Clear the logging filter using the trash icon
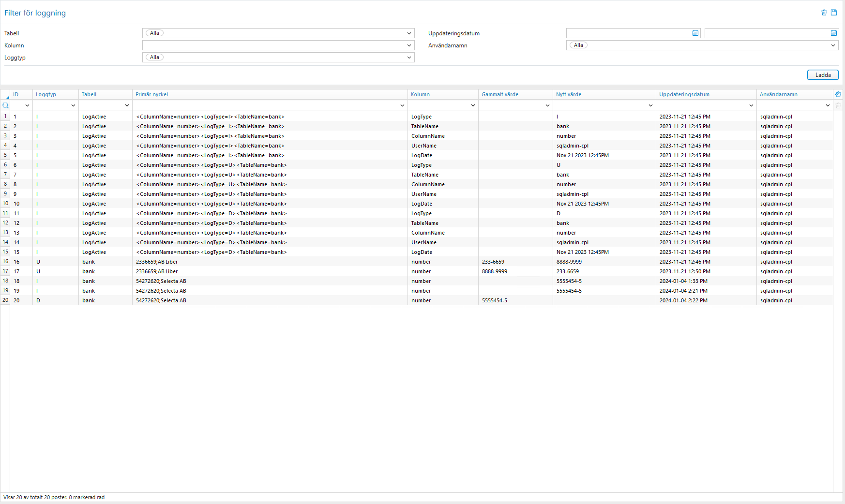 pos(824,13)
